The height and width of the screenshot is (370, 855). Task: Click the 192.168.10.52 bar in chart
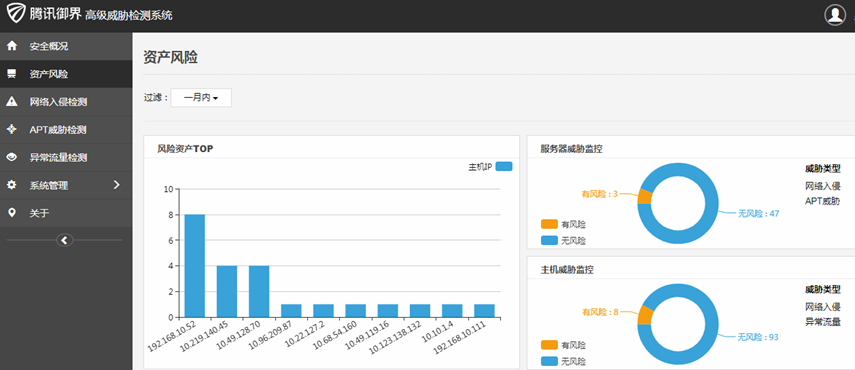pyautogui.click(x=195, y=266)
